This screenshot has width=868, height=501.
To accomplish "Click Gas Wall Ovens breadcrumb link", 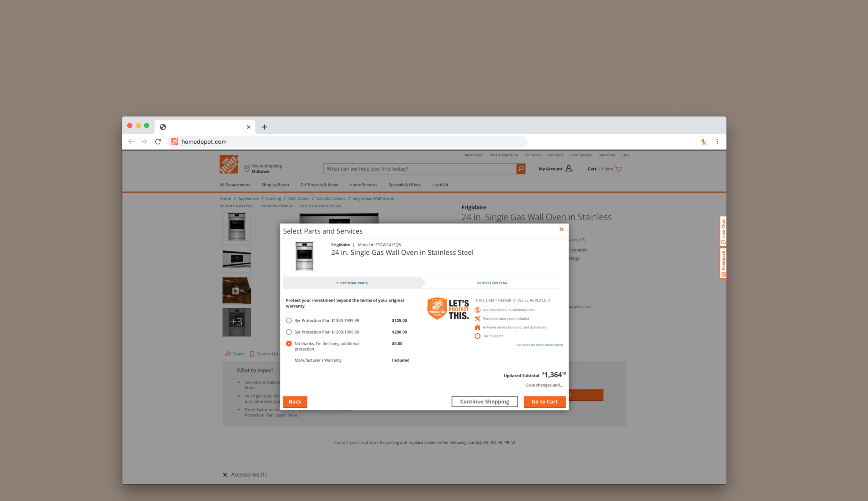I will [331, 198].
